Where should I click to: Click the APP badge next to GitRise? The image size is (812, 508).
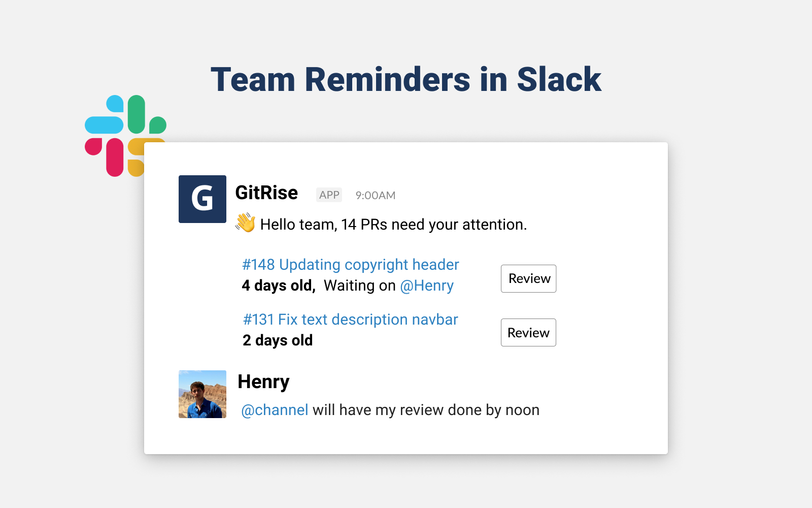(329, 195)
